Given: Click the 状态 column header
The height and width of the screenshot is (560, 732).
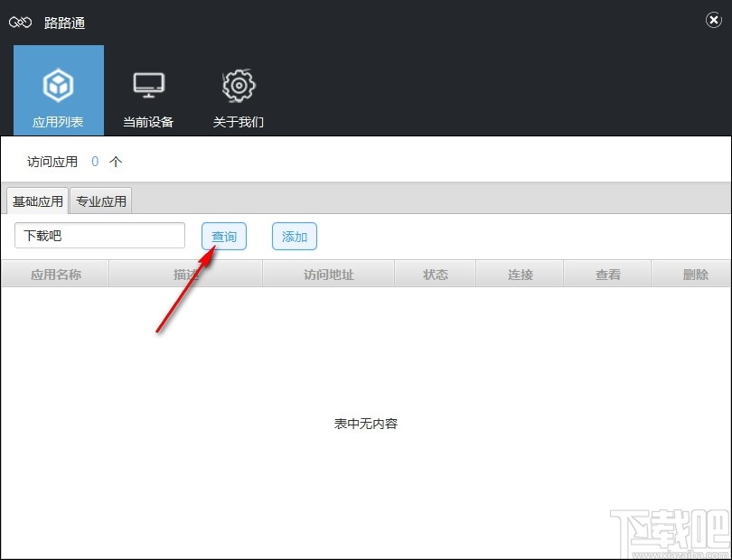Looking at the screenshot, I should click(435, 274).
